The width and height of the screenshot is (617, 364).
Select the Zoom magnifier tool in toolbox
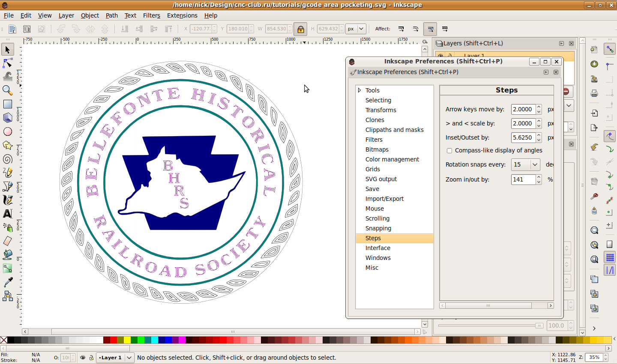click(8, 90)
